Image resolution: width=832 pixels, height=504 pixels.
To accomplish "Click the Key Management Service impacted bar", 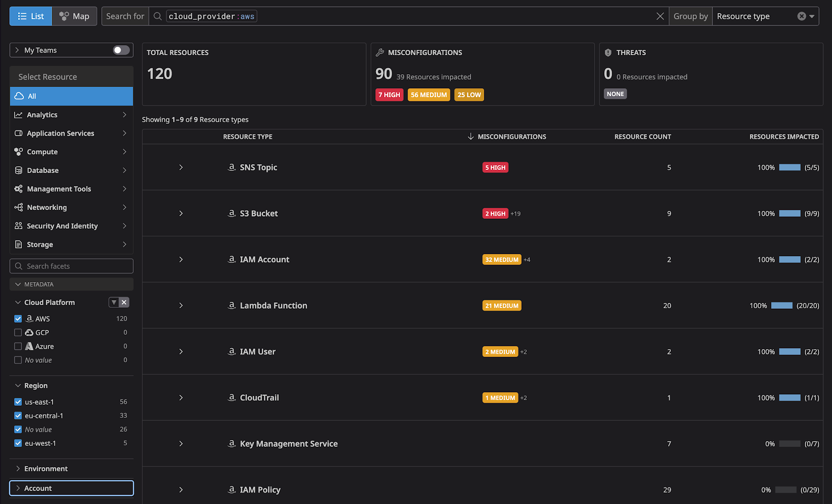I will click(790, 444).
